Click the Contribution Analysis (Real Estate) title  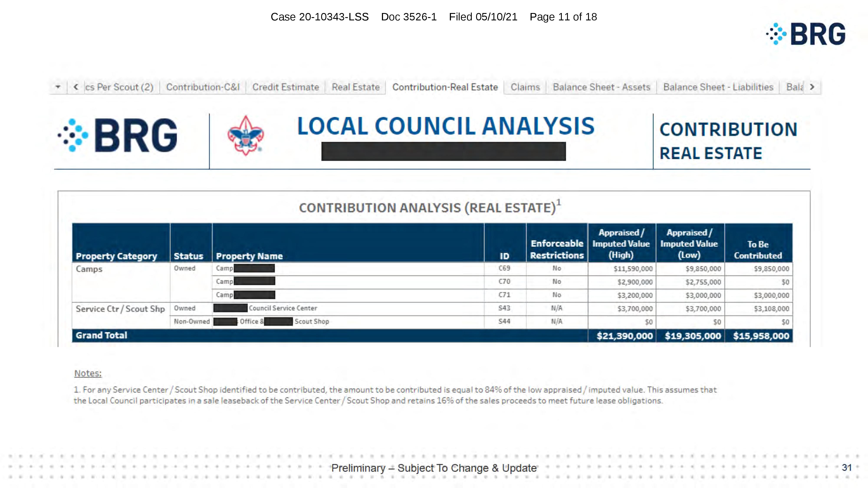click(430, 207)
